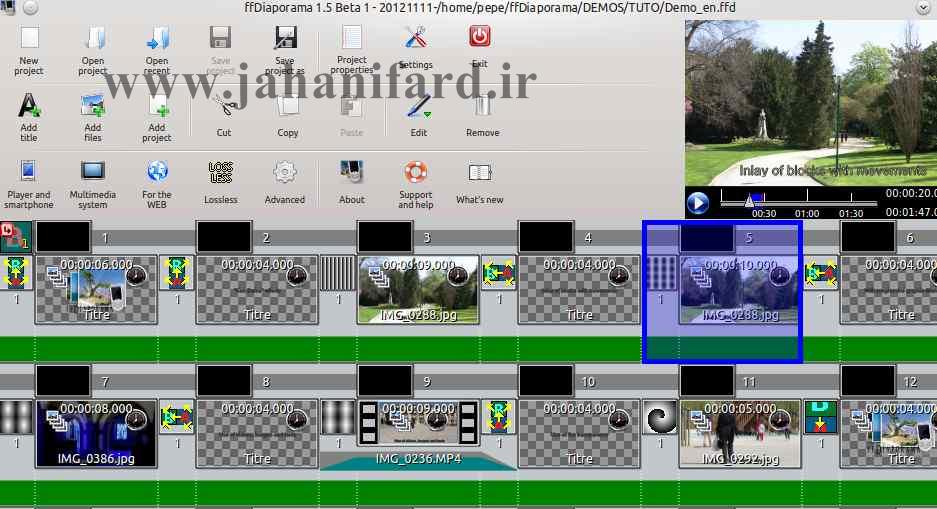
Task: Select slide 5 IMG_0288.jpg thumbnail
Action: pos(739,290)
